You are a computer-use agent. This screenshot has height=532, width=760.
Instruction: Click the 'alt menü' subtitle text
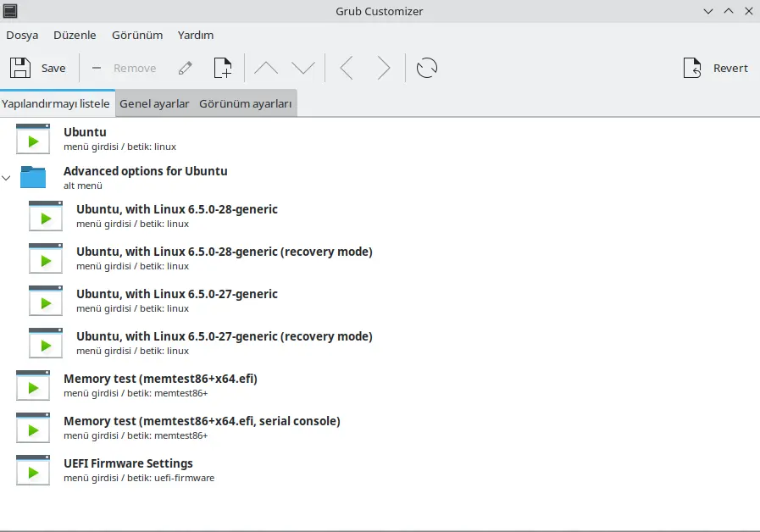83,186
